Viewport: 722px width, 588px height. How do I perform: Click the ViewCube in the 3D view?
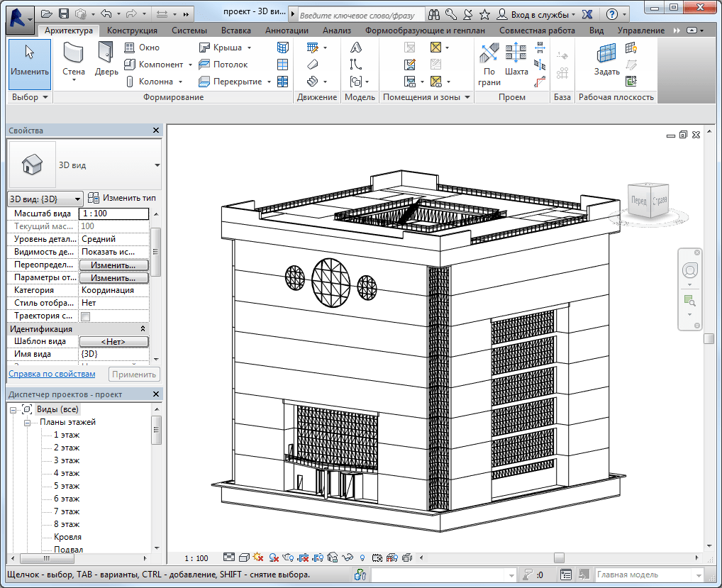pos(649,200)
